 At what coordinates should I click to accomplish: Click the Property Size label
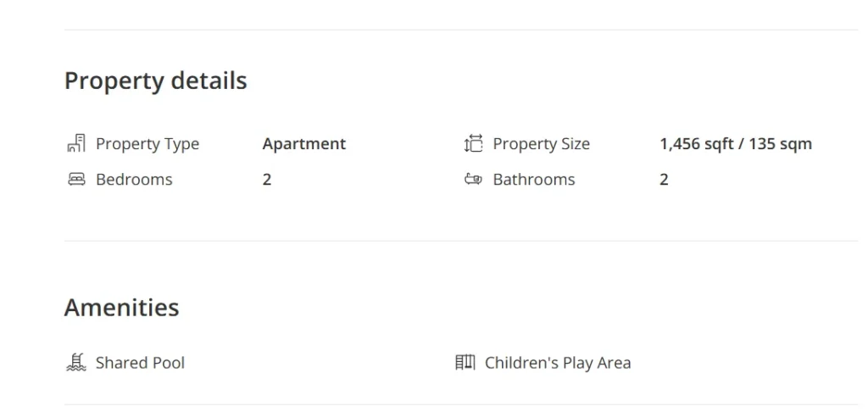pos(542,144)
